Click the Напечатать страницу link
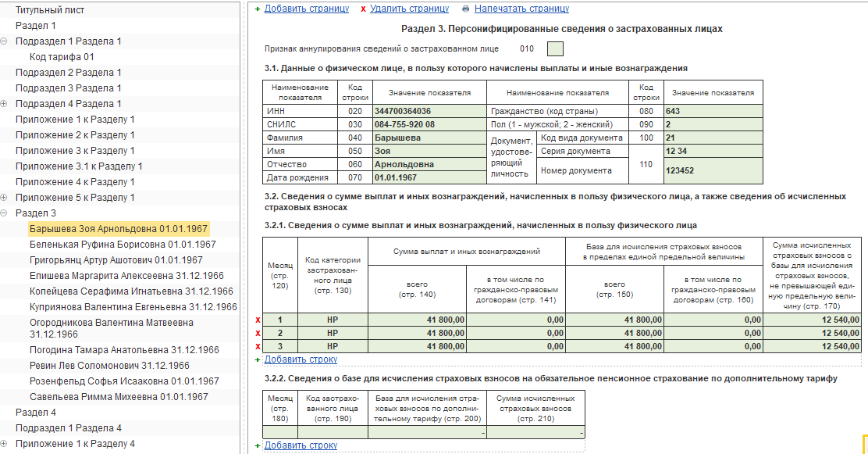Viewport: 868px width, 454px height. click(521, 9)
